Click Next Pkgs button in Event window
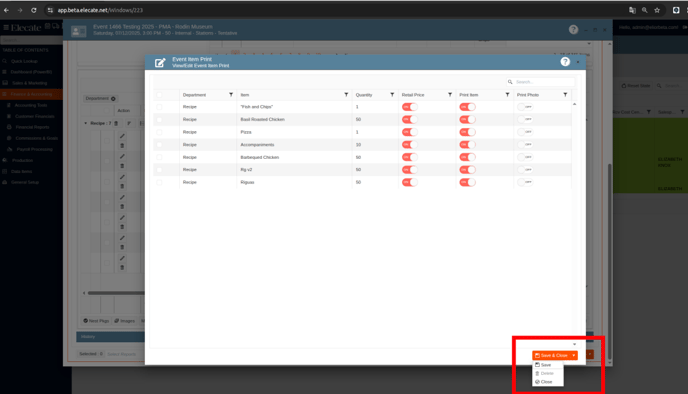The image size is (688, 394). pyautogui.click(x=96, y=321)
